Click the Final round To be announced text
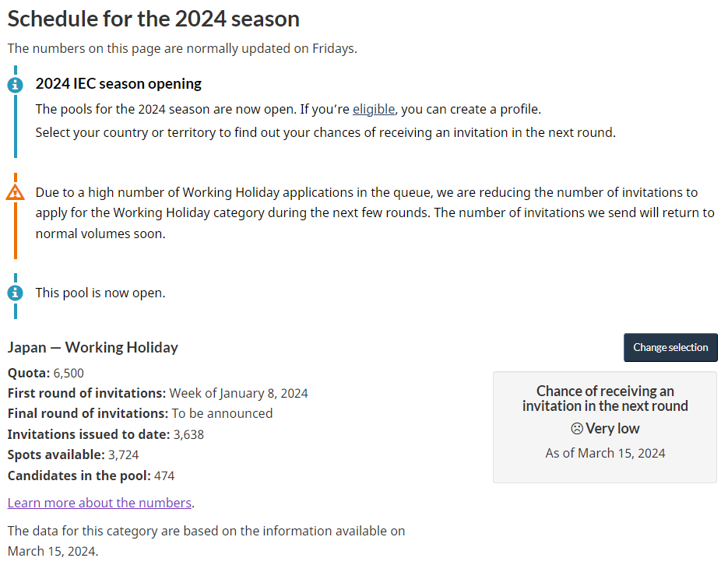This screenshot has height=572, width=728. click(223, 413)
